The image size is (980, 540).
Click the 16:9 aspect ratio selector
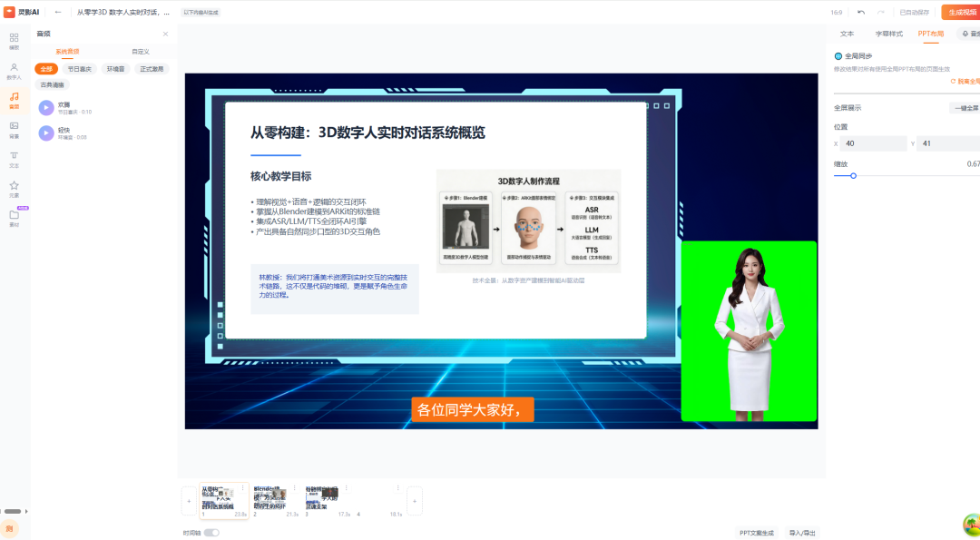point(837,13)
